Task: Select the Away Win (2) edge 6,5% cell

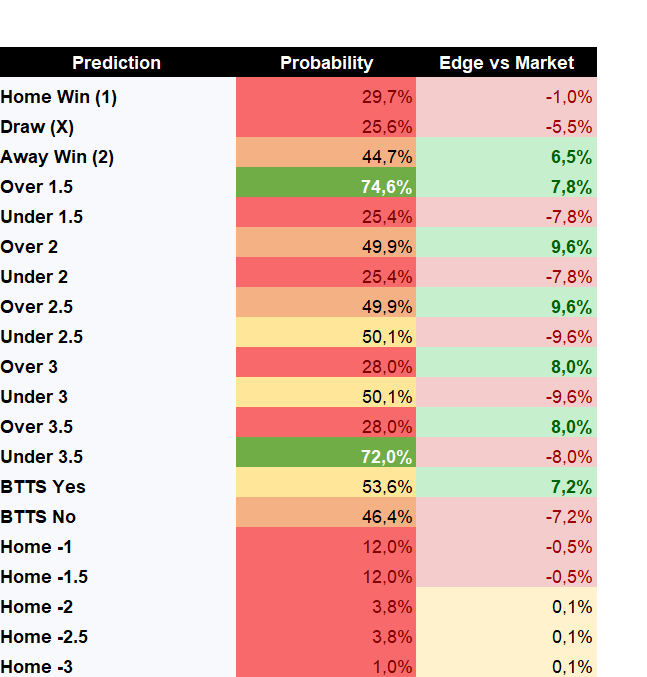Action: pos(506,157)
